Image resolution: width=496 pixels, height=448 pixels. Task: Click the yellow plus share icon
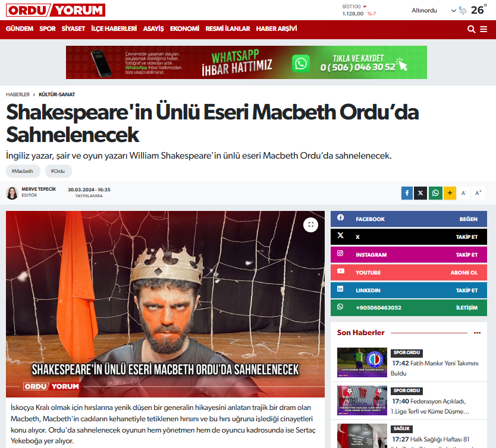[450, 193]
